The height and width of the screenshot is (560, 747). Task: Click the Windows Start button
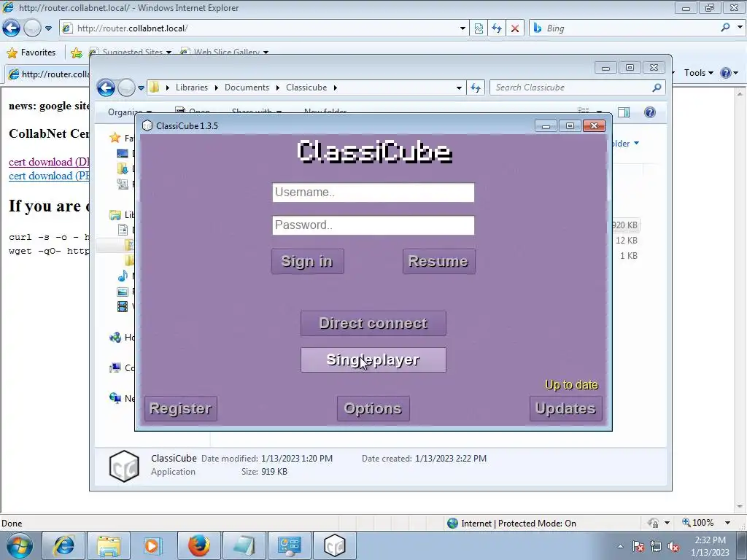click(x=19, y=545)
